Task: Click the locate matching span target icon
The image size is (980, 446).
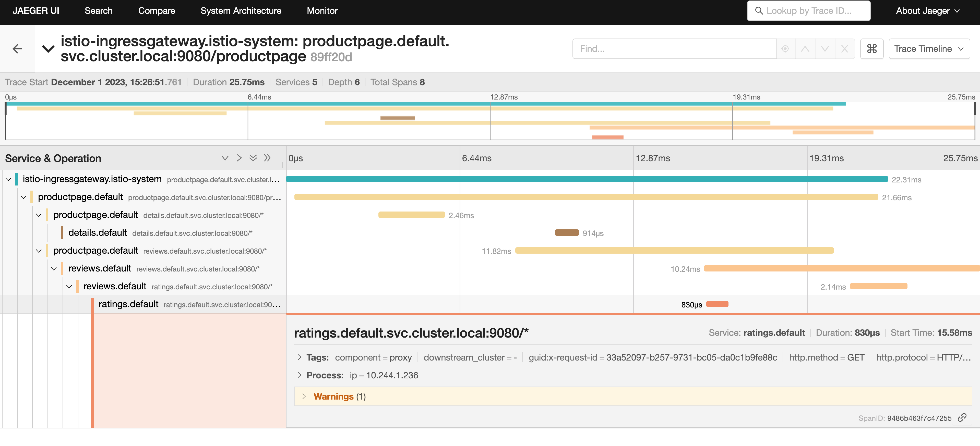Action: coord(785,49)
